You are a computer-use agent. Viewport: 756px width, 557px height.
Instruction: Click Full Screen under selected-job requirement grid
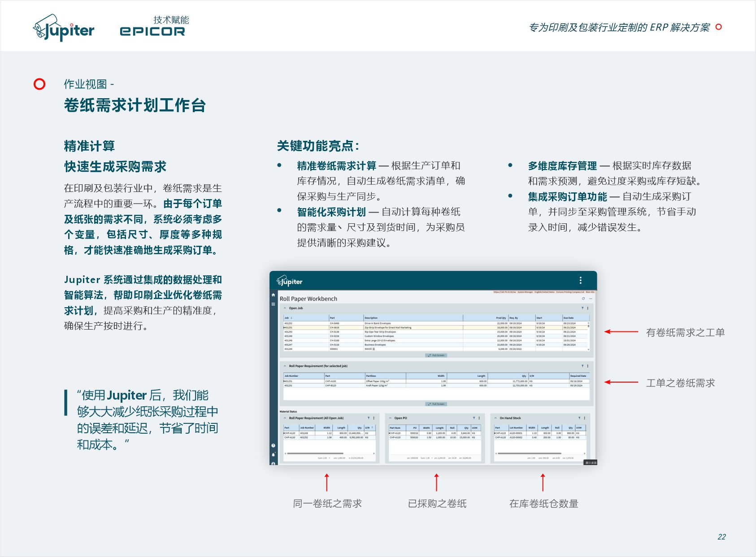pyautogui.click(x=436, y=404)
